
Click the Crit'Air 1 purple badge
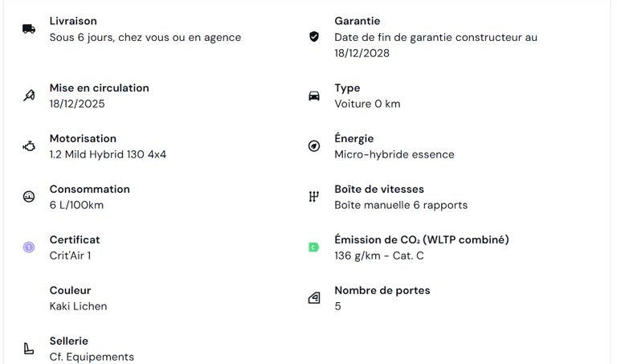29,247
